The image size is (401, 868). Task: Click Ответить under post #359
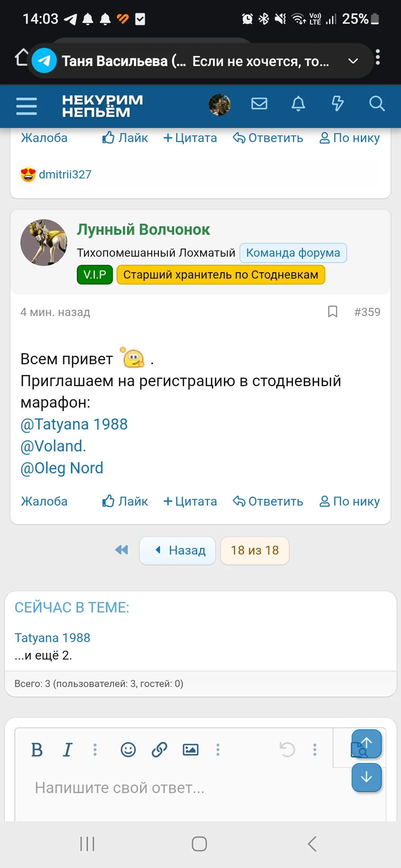coord(268,502)
